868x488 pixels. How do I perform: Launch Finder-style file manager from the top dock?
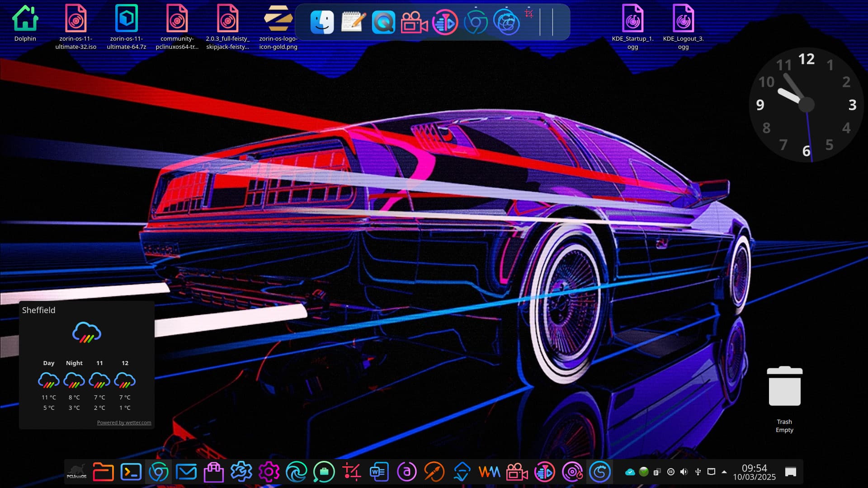coord(322,22)
